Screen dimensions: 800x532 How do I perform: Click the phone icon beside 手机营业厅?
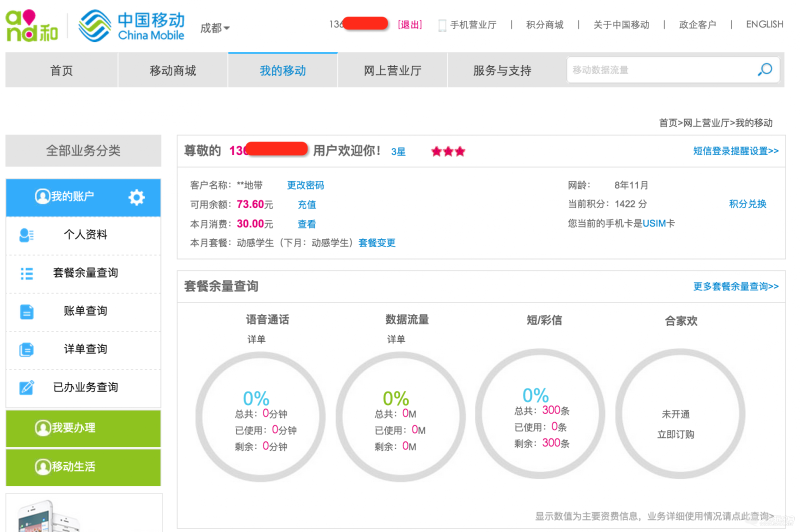point(442,25)
